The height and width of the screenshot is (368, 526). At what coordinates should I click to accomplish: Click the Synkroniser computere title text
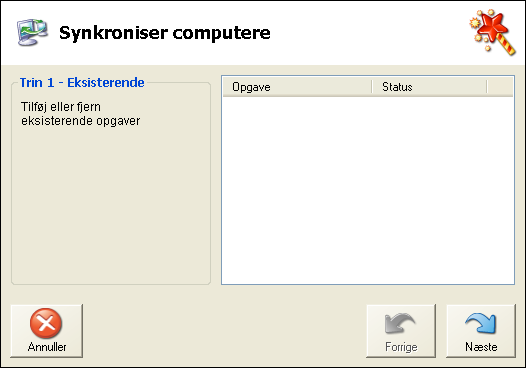click(x=165, y=33)
